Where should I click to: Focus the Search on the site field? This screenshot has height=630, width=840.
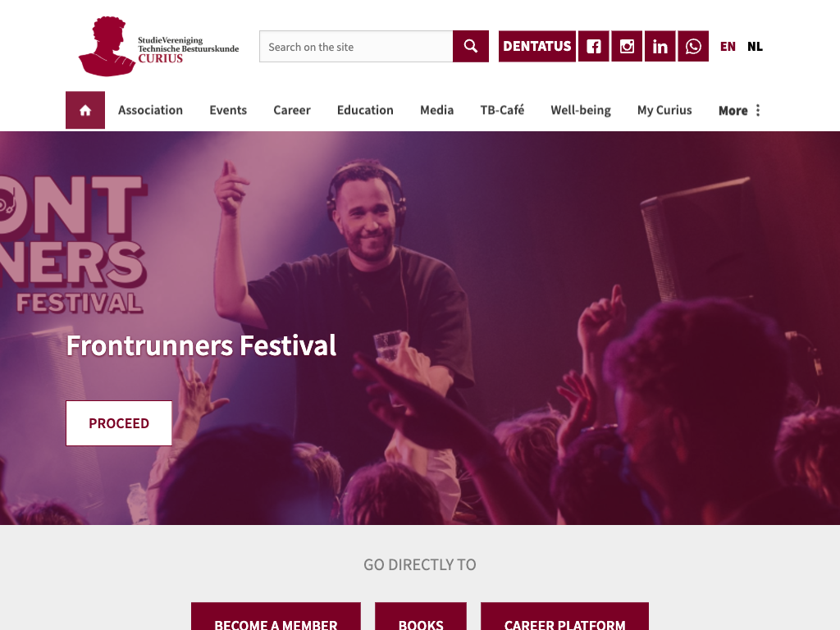[356, 47]
